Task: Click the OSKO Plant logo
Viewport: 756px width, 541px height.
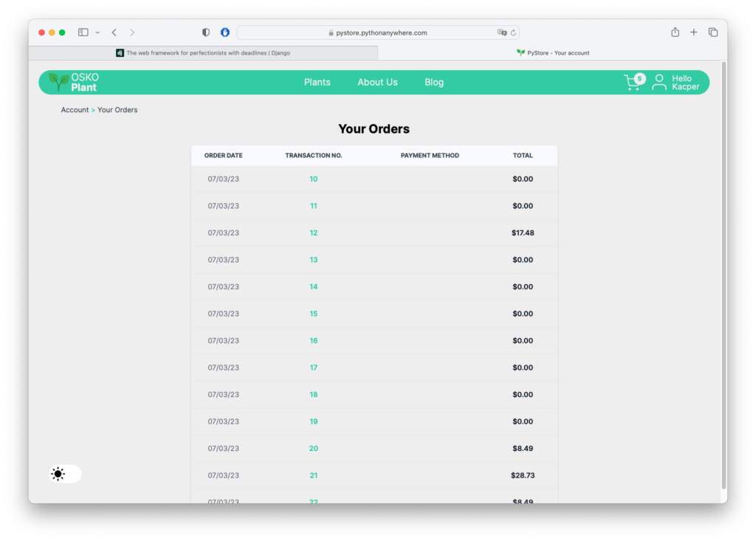Action: 74,83
